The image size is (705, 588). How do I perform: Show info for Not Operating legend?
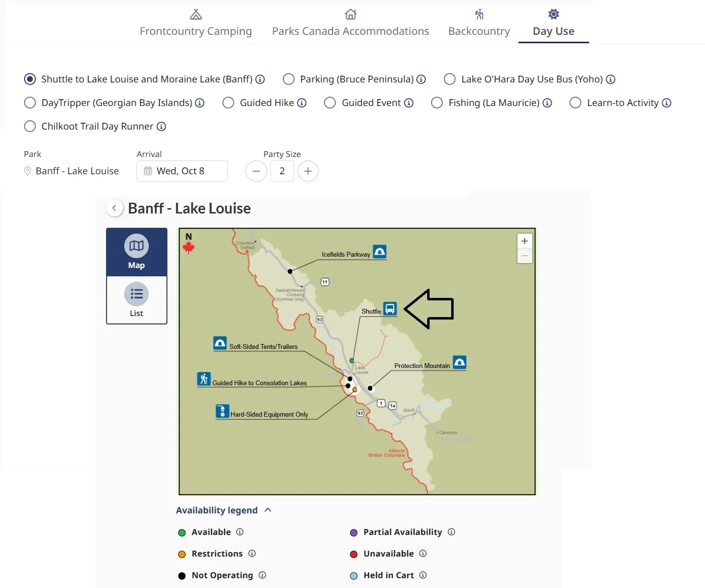263,575
